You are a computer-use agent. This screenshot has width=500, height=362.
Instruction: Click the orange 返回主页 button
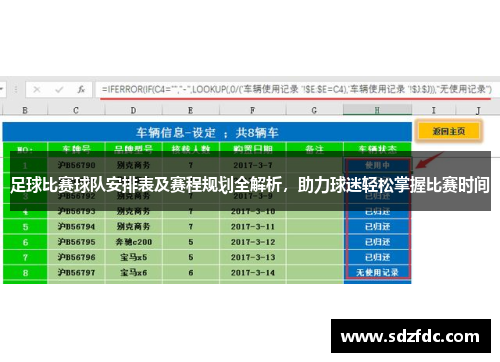449,131
